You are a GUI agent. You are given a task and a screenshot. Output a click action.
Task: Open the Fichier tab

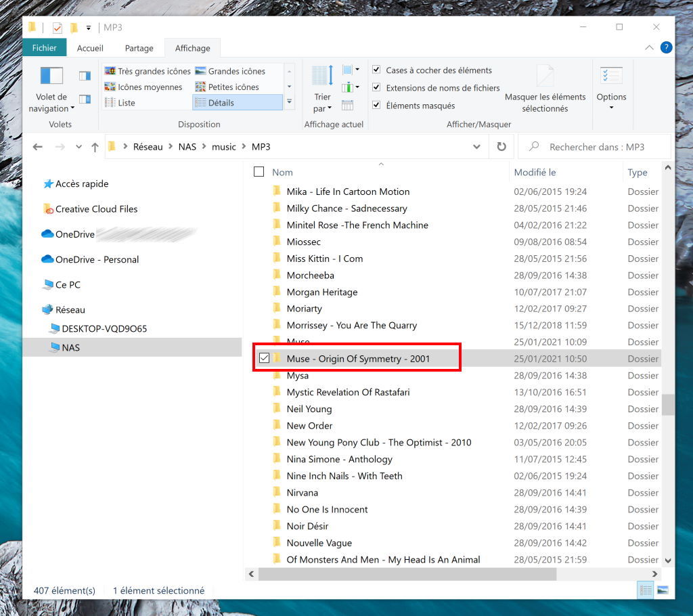(44, 48)
